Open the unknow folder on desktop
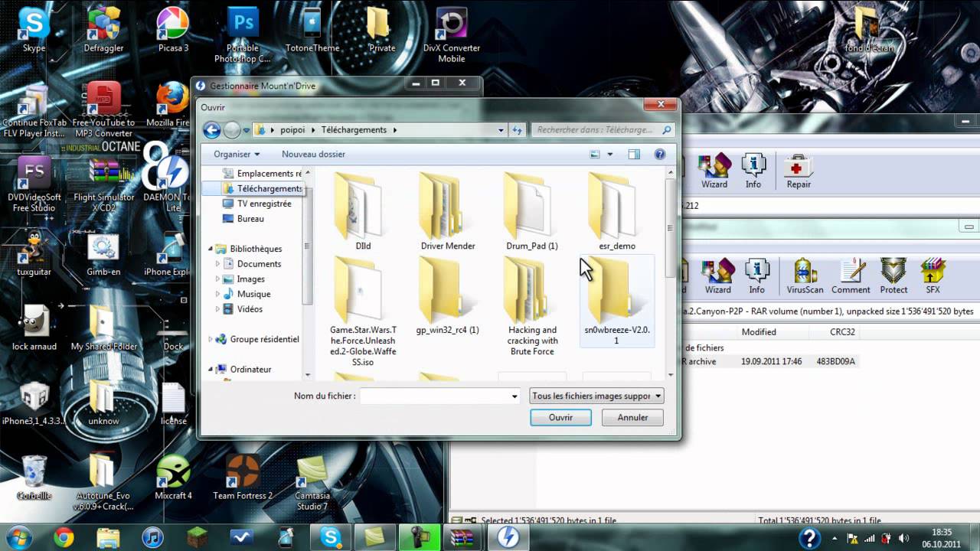The width and height of the screenshot is (980, 551). click(x=103, y=402)
